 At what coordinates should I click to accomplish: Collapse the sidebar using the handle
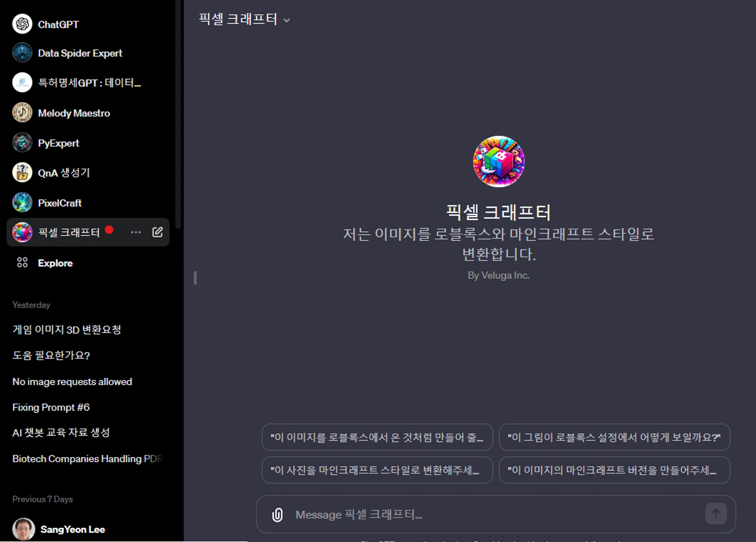(195, 278)
